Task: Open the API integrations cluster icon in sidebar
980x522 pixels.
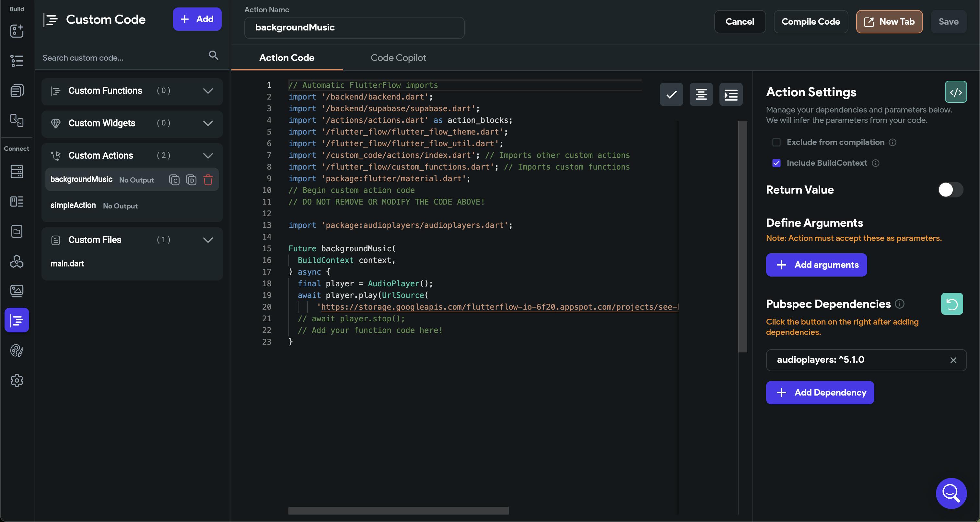Action: 17,261
